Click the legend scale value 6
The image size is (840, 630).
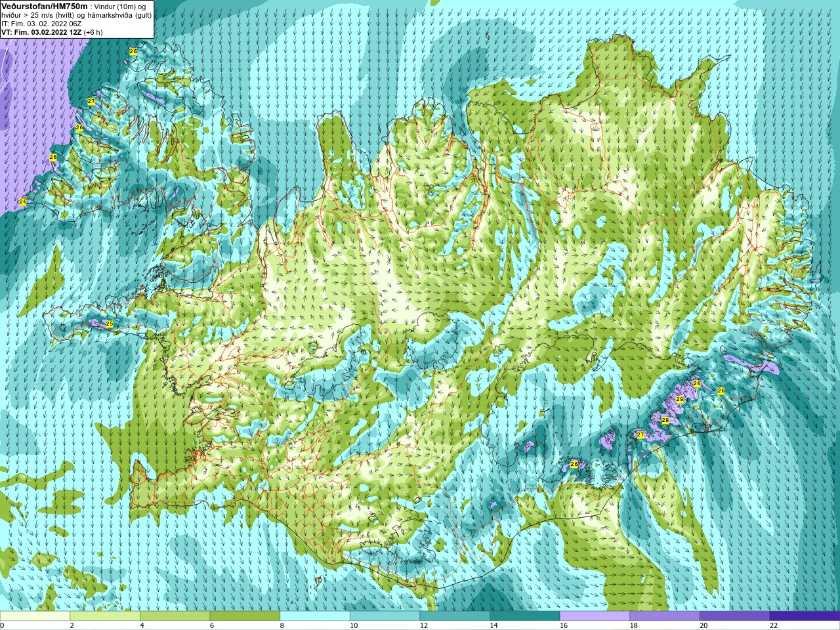point(212,625)
